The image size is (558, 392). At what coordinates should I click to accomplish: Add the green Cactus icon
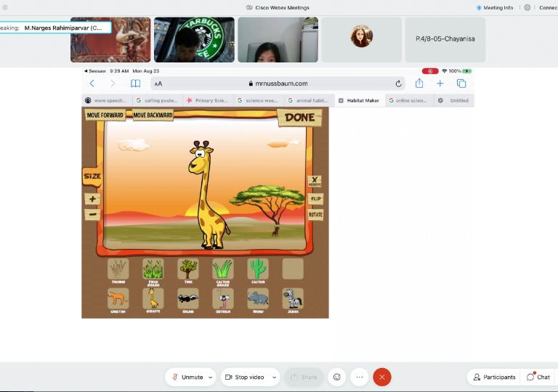(x=258, y=269)
